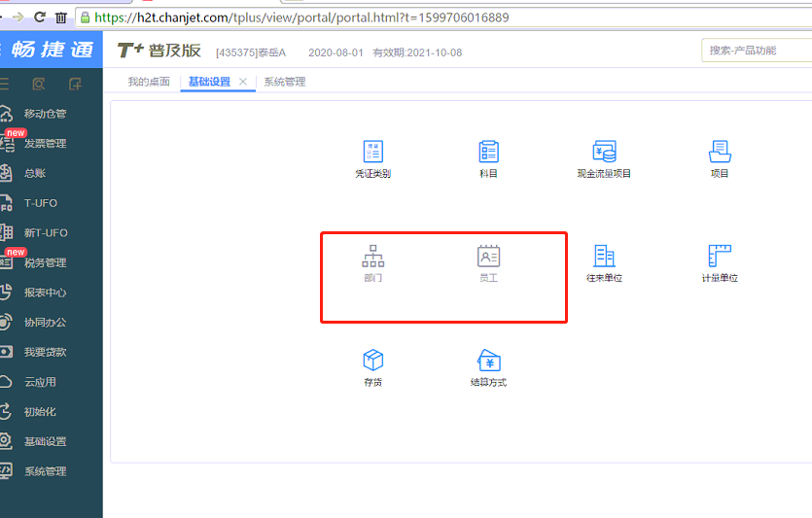This screenshot has height=518, width=812.
Task: Click the 搜索-产品功能 search field
Action: pyautogui.click(x=756, y=51)
